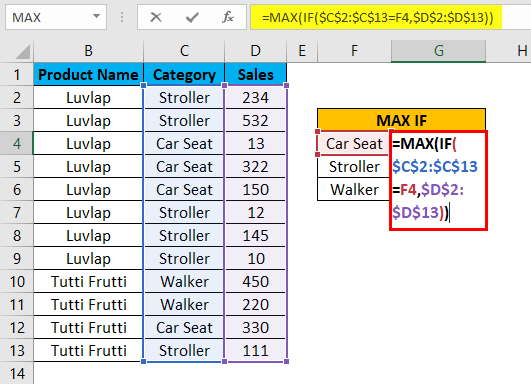Click the Product Name header cell

click(x=88, y=74)
